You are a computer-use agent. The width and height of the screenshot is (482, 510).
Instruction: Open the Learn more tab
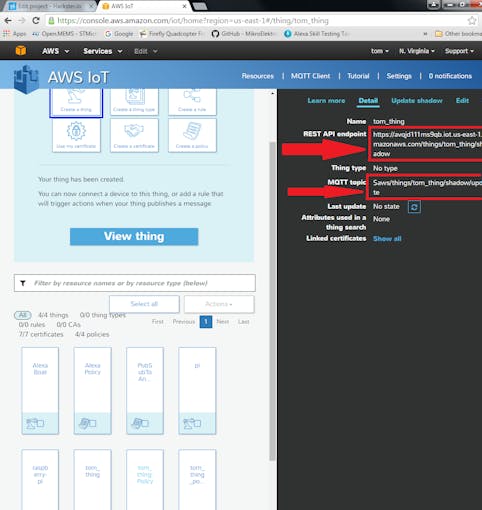click(x=326, y=101)
